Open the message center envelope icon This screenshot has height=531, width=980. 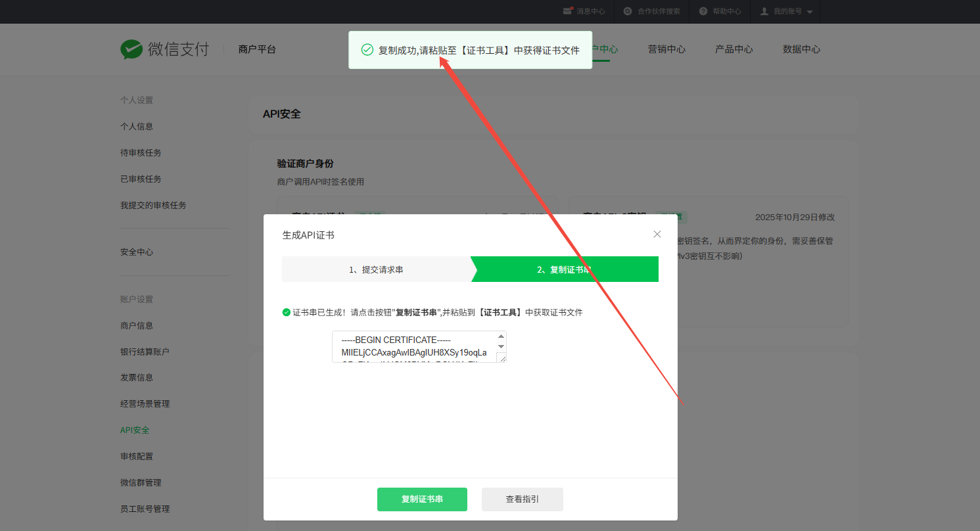click(568, 11)
